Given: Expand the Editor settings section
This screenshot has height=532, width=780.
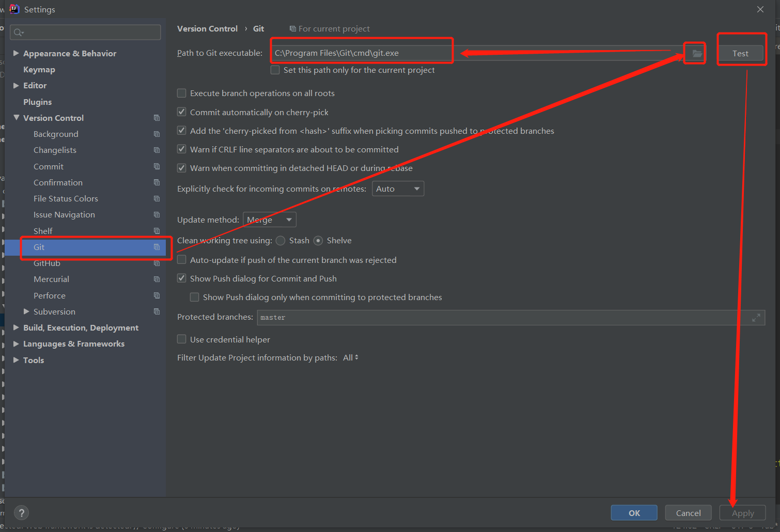Looking at the screenshot, I should pyautogui.click(x=16, y=85).
